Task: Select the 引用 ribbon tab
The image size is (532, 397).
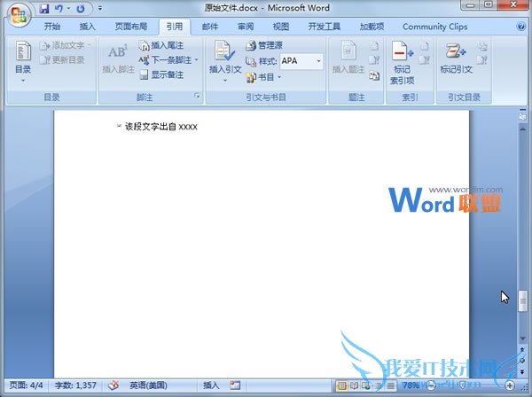Action: [175, 27]
